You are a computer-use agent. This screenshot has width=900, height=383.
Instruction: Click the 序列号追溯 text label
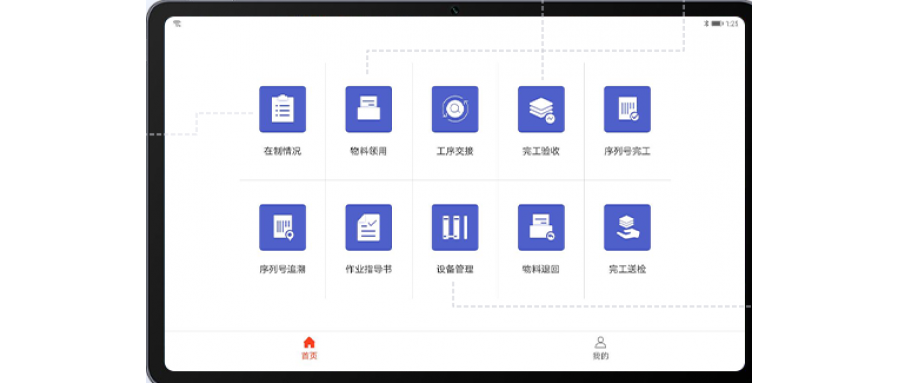point(282,269)
